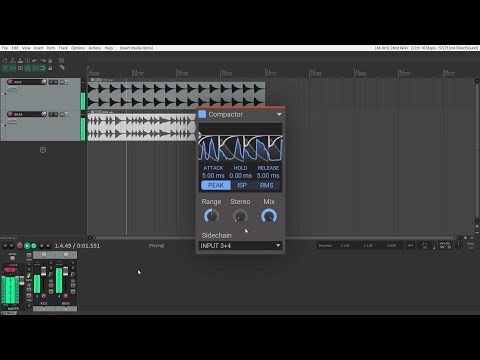Click the Undo toolbar icon
The width and height of the screenshot is (480, 360).
pyautogui.click(x=35, y=61)
